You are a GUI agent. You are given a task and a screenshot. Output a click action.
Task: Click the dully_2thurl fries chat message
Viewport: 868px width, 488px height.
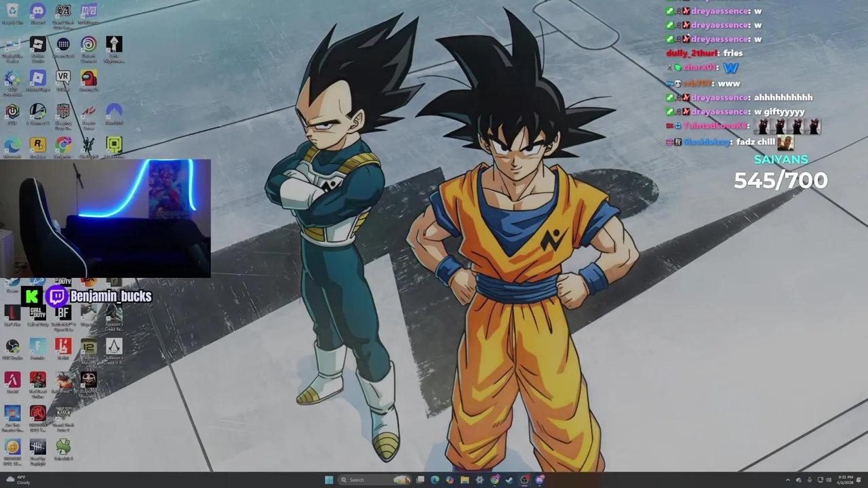705,53
